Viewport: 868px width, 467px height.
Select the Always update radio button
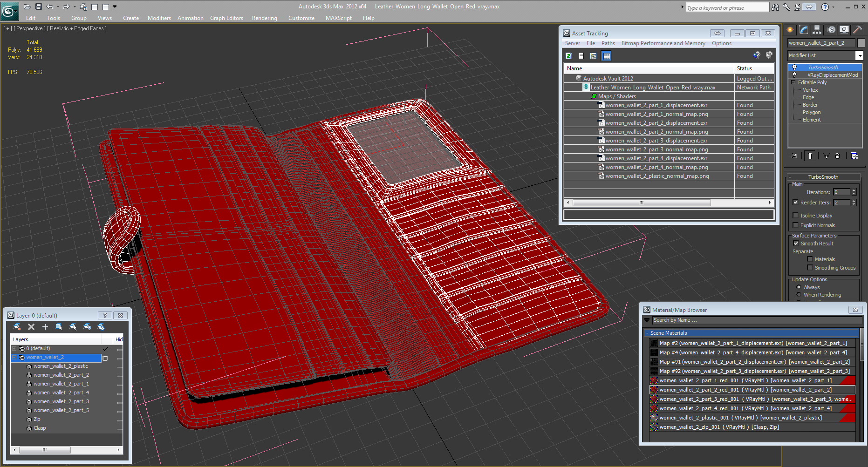(x=799, y=287)
